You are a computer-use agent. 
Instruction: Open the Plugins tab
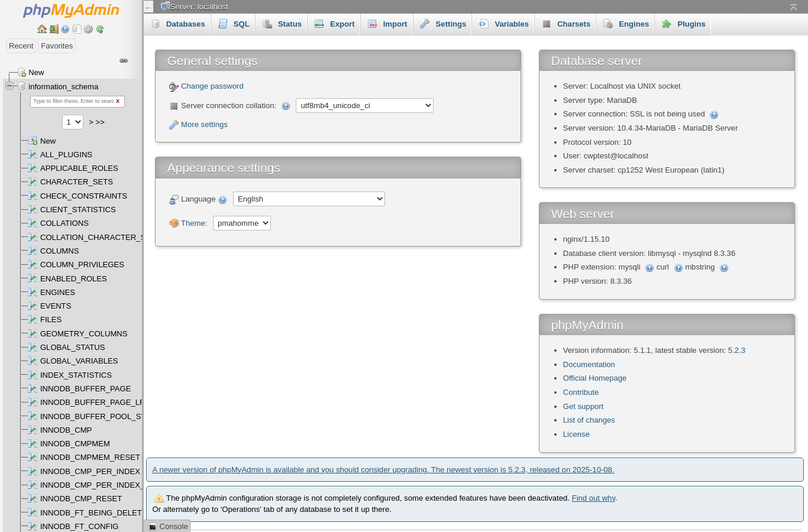click(683, 24)
